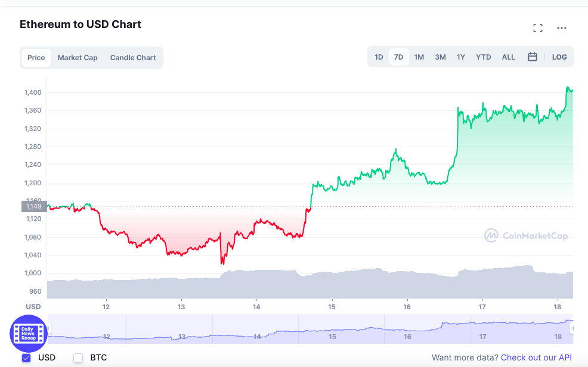Open the three-dots more options menu
The image size is (588, 367).
(561, 28)
